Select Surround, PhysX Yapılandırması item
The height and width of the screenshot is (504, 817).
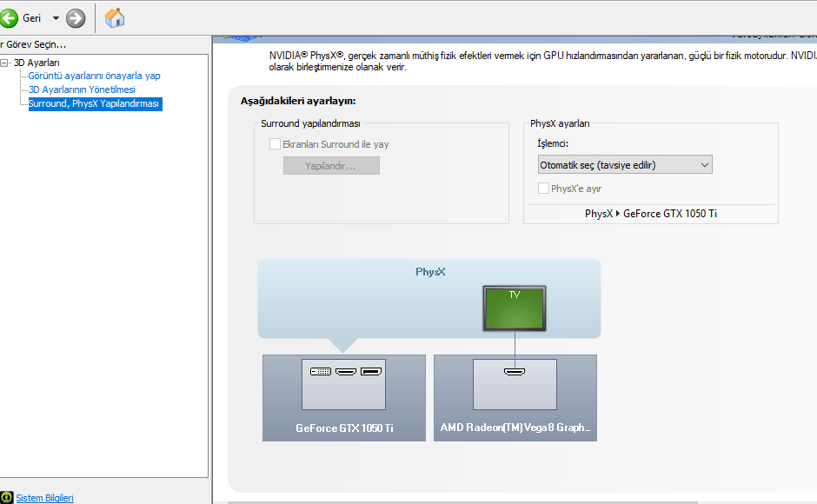click(x=94, y=103)
